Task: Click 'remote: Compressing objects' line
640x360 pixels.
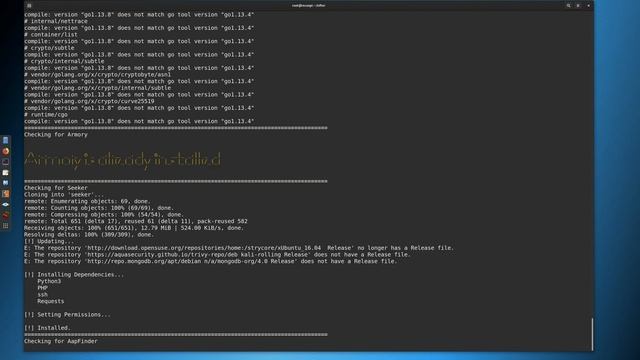Action: click(x=104, y=215)
